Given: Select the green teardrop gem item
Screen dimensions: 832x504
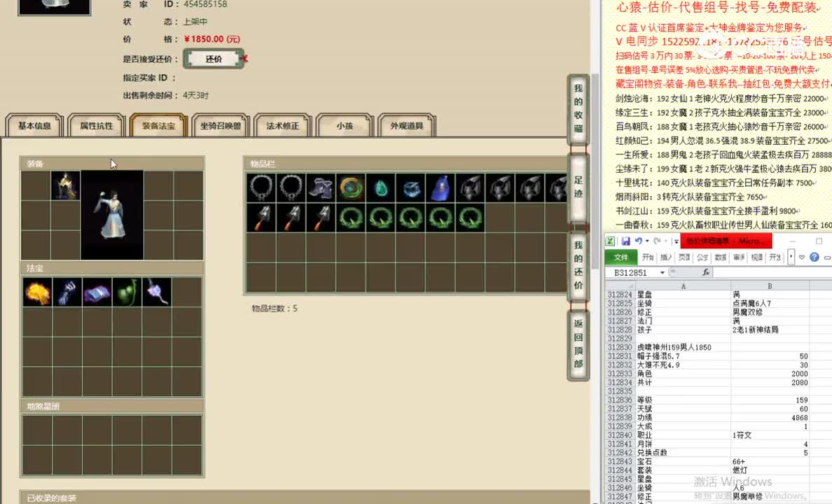Looking at the screenshot, I should (380, 188).
